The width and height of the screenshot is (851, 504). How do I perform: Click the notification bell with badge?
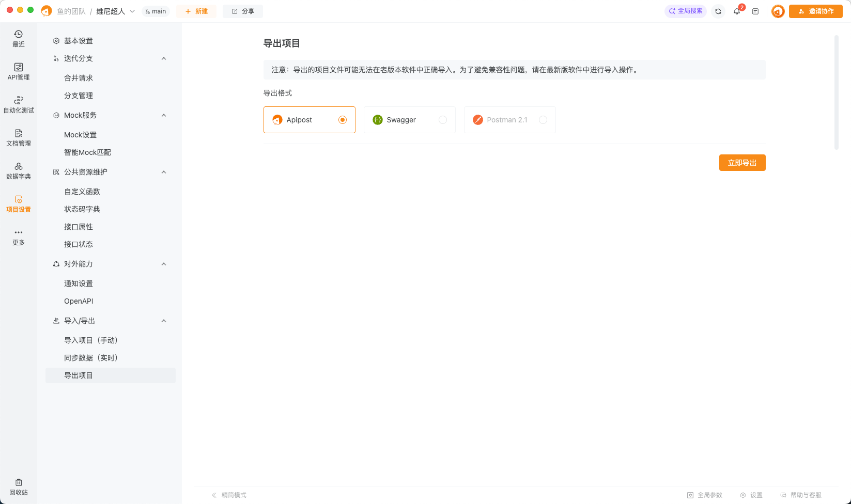[x=737, y=11]
